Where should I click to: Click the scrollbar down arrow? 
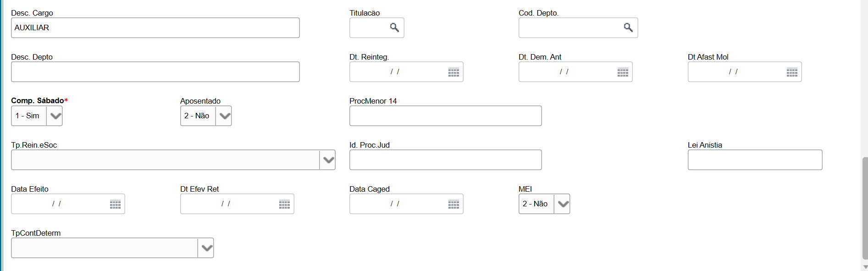coord(865,267)
